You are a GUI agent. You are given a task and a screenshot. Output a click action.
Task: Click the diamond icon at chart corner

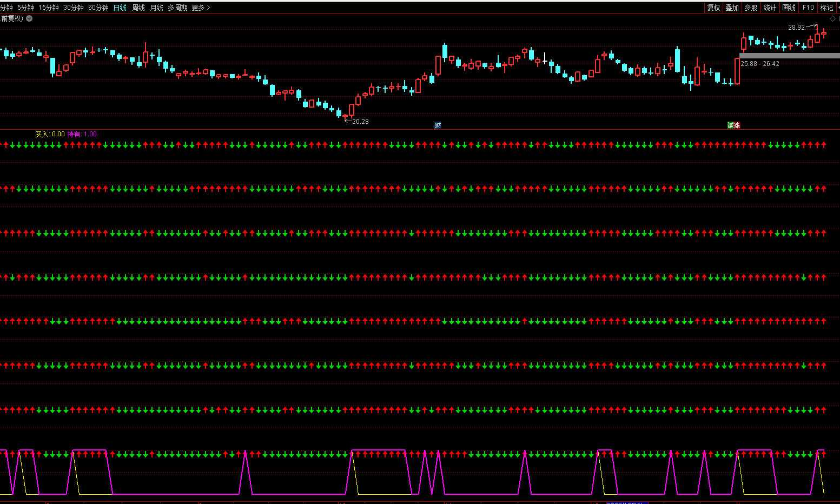[x=832, y=19]
